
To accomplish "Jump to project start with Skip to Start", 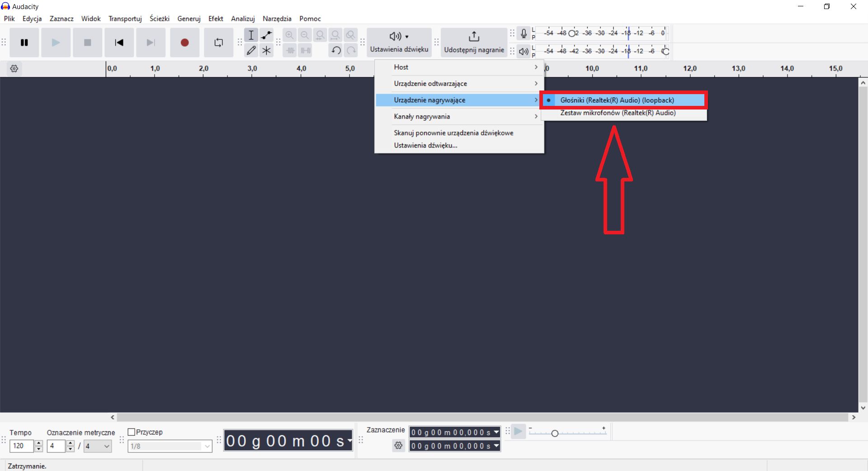I will 119,43.
